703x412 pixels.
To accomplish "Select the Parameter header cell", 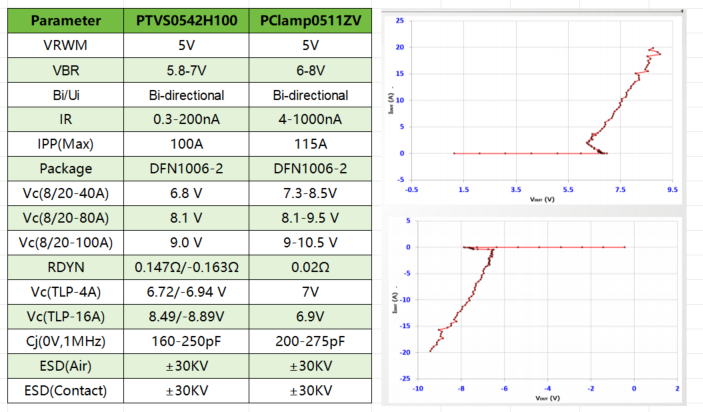I will coord(64,21).
